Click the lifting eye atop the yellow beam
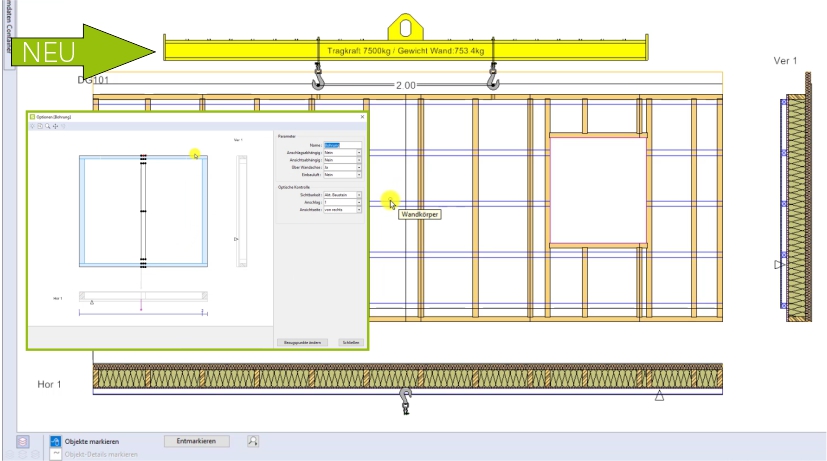 (406, 25)
